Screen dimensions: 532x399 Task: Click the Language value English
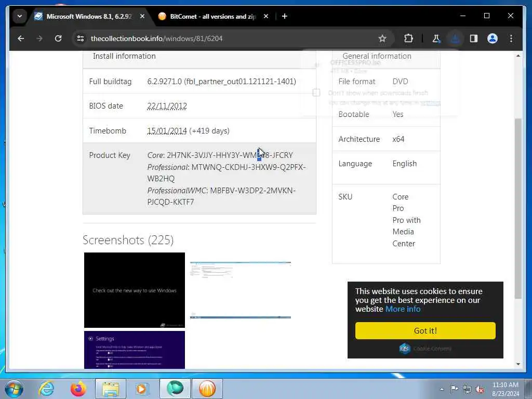tap(404, 164)
